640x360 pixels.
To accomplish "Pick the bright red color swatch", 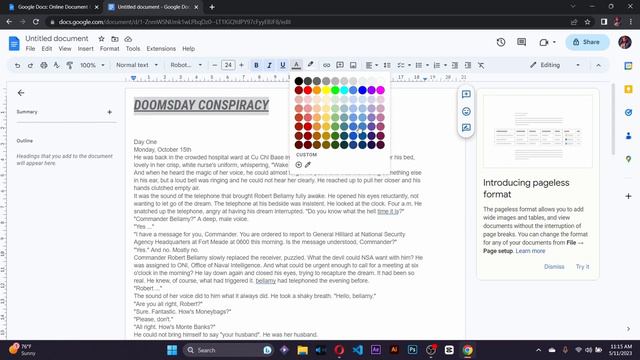I will tap(308, 90).
